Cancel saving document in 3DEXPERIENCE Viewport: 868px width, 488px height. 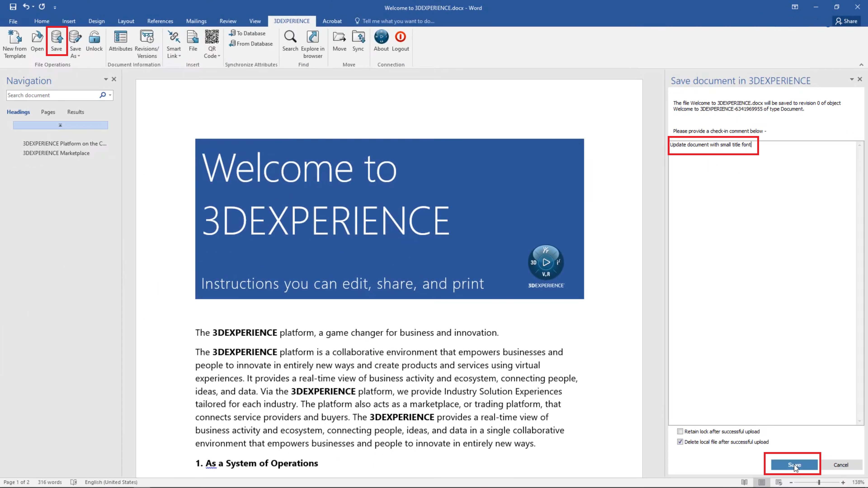(841, 465)
